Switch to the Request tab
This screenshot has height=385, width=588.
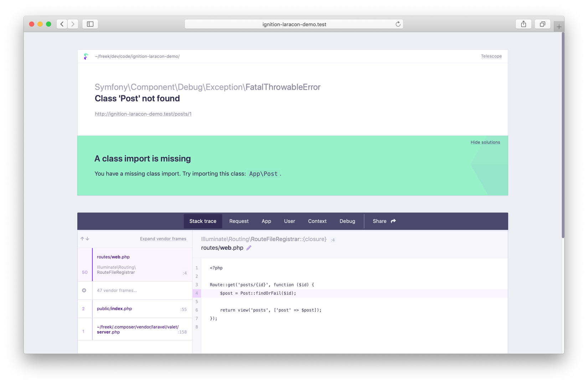(x=239, y=221)
